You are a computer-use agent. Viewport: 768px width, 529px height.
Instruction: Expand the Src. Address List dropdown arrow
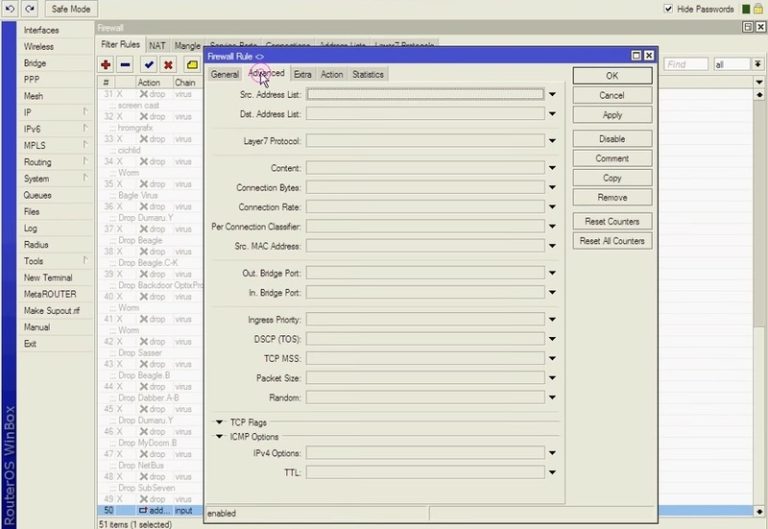[552, 94]
